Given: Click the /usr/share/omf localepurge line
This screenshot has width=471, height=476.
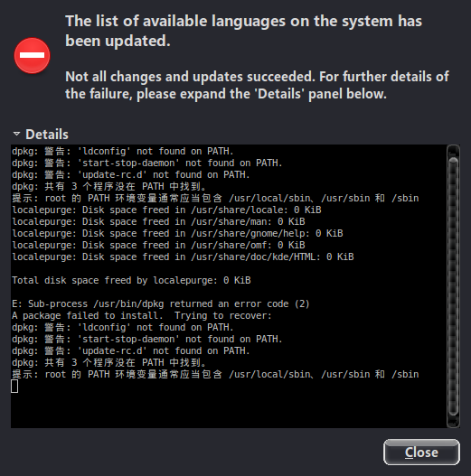Looking at the screenshot, I should (x=158, y=245).
